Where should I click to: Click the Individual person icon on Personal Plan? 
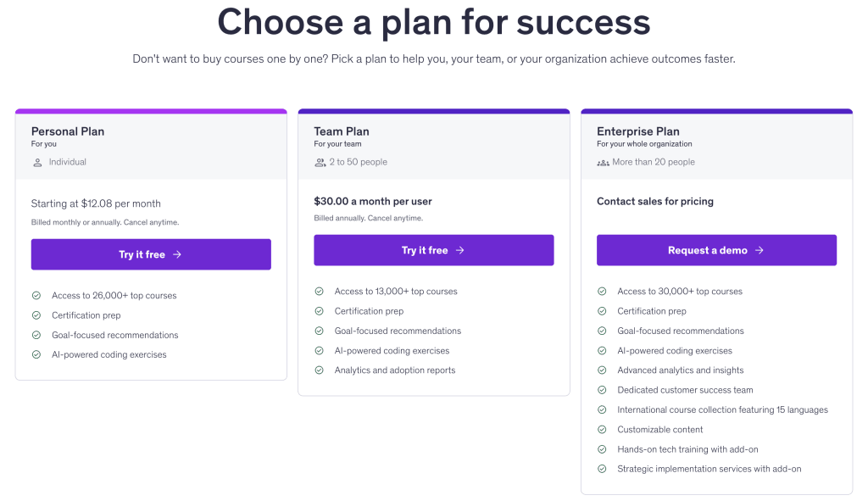(36, 162)
